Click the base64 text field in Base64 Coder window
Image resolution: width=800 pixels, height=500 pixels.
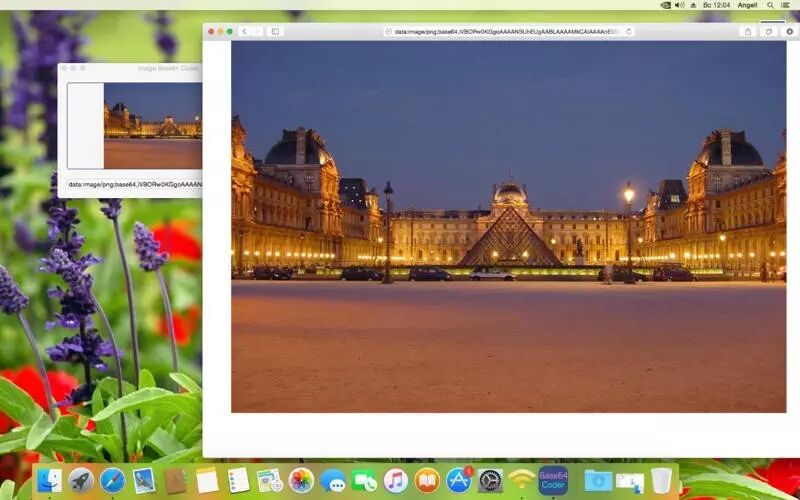(x=135, y=184)
